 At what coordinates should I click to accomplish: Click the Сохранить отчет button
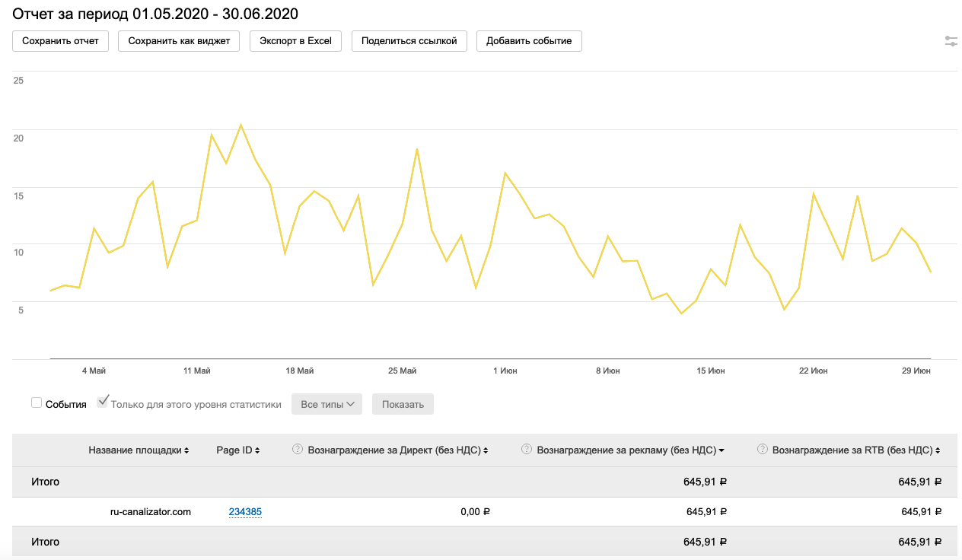pos(61,41)
